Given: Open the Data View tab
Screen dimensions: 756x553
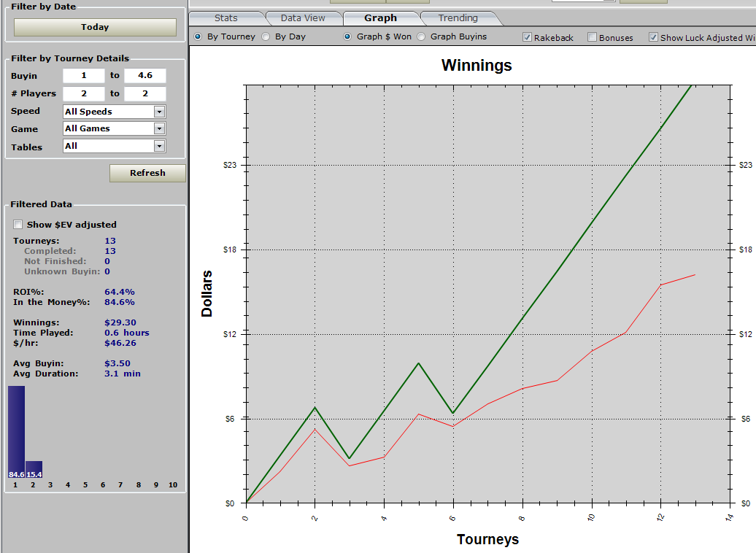Looking at the screenshot, I should [x=303, y=18].
